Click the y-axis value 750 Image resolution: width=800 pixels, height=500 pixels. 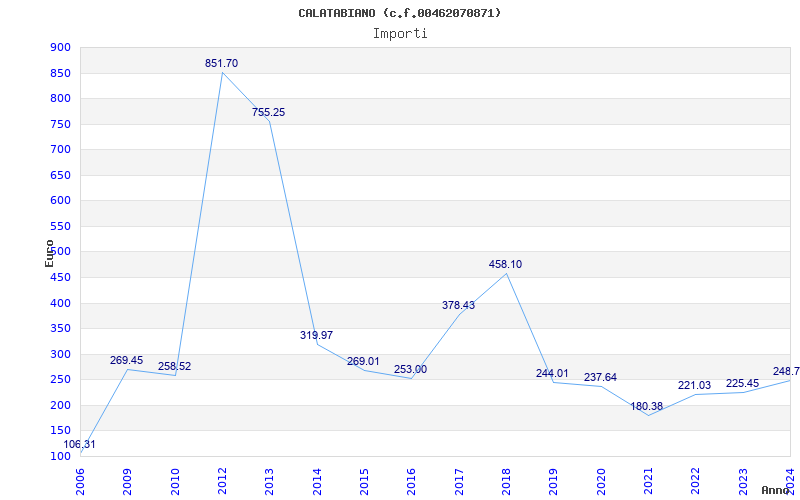pos(60,124)
